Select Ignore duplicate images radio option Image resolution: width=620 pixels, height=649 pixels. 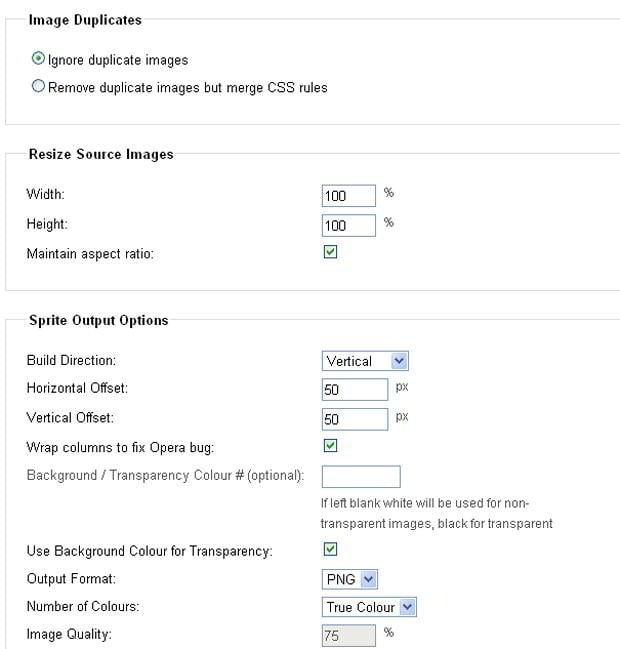pyautogui.click(x=39, y=60)
